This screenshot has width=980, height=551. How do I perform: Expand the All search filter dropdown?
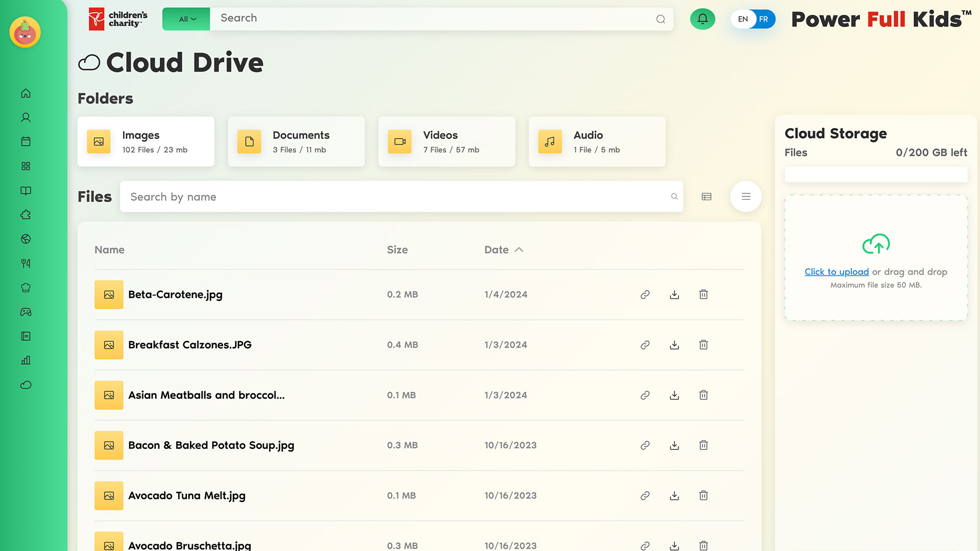pyautogui.click(x=186, y=19)
